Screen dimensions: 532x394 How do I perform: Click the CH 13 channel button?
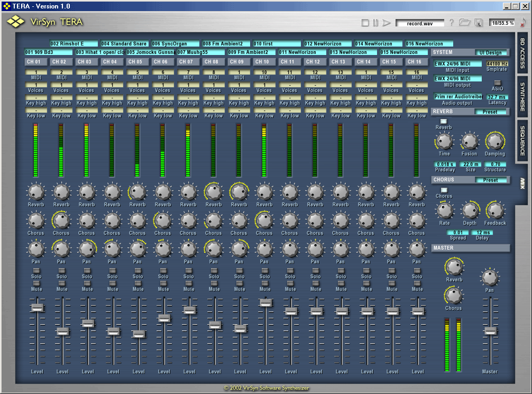(x=341, y=62)
